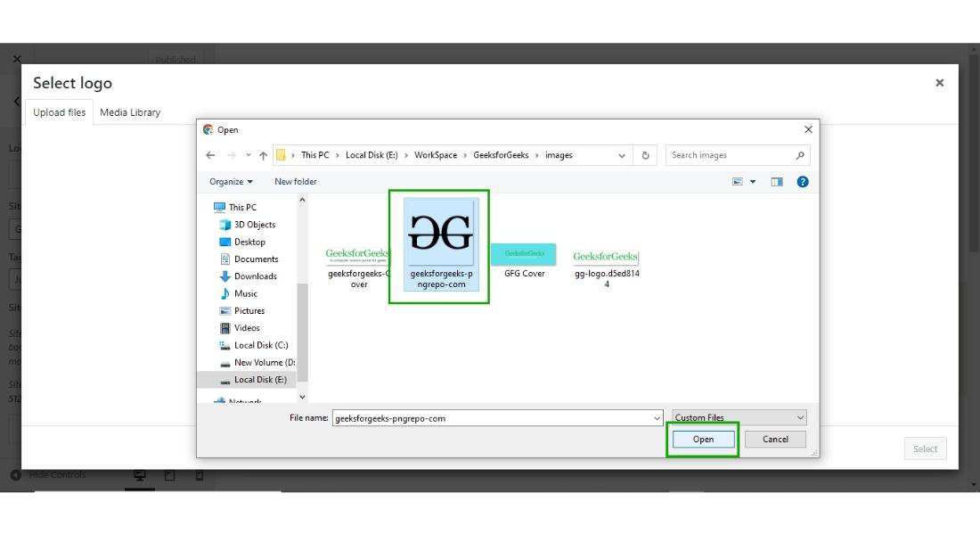Image resolution: width=980 pixels, height=535 pixels.
Task: Close the Select logo modal
Action: [x=939, y=83]
